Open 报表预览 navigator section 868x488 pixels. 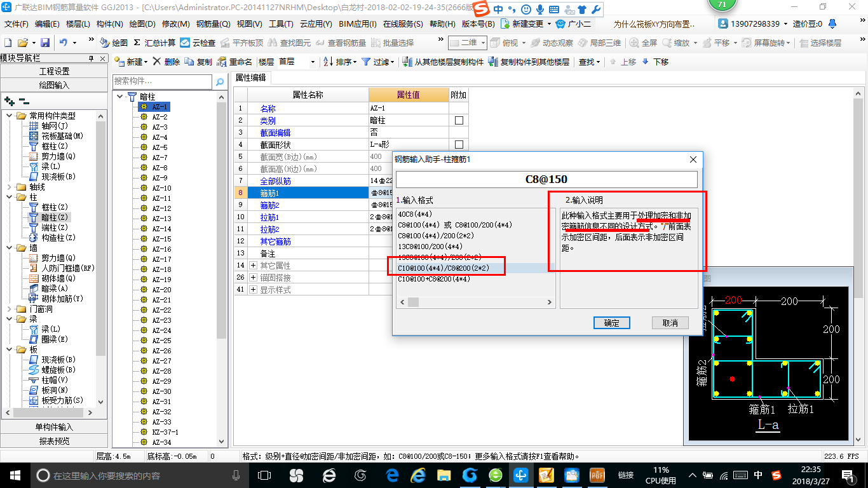tap(54, 440)
